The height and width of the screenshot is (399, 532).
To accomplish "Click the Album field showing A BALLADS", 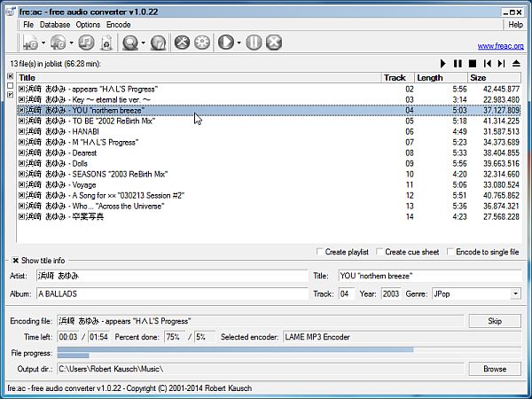I will click(172, 293).
